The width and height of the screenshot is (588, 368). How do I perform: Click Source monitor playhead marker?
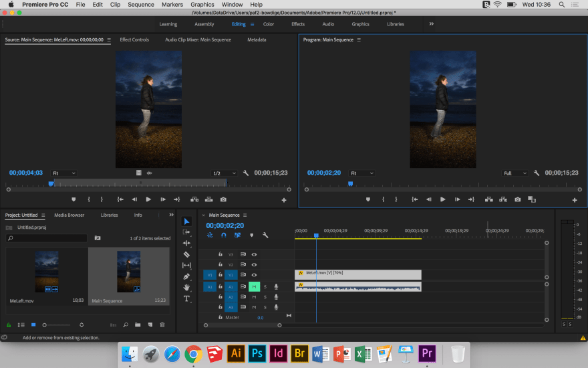tap(51, 183)
